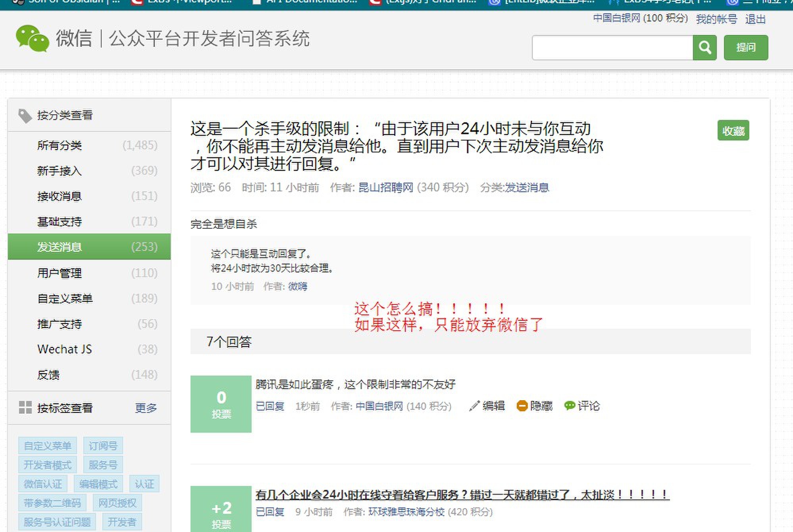Select 反馈 category
Viewport: 793px width, 532px height.
tap(89, 375)
